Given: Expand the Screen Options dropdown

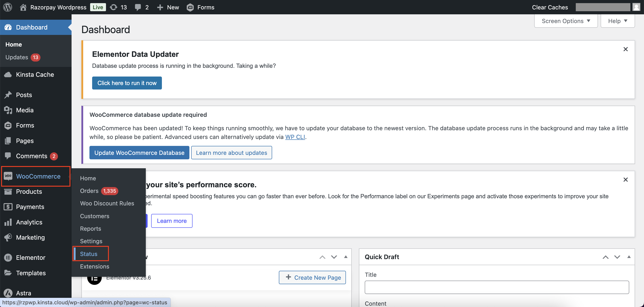Looking at the screenshot, I should point(566,21).
